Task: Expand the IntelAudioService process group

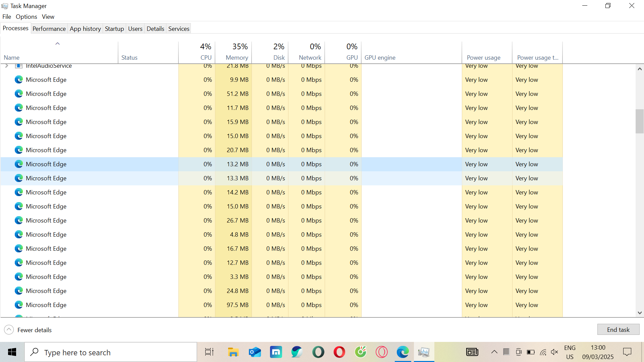Action: (7, 66)
